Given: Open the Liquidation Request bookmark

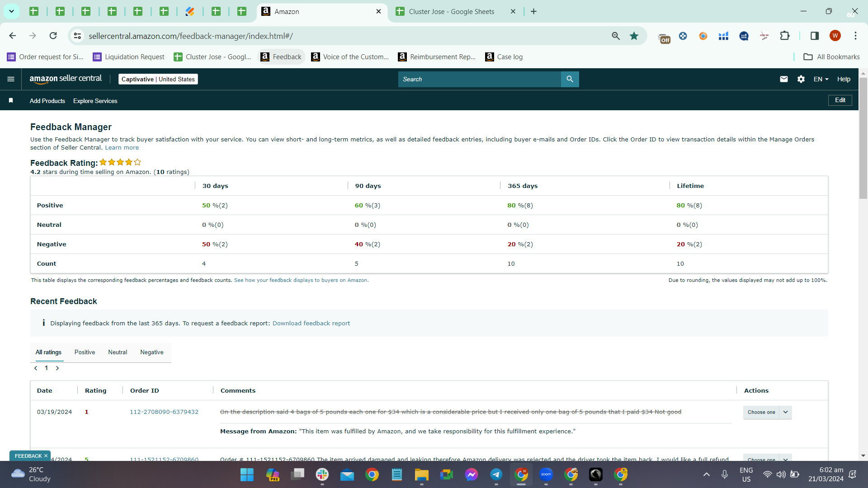Looking at the screenshot, I should coord(128,57).
